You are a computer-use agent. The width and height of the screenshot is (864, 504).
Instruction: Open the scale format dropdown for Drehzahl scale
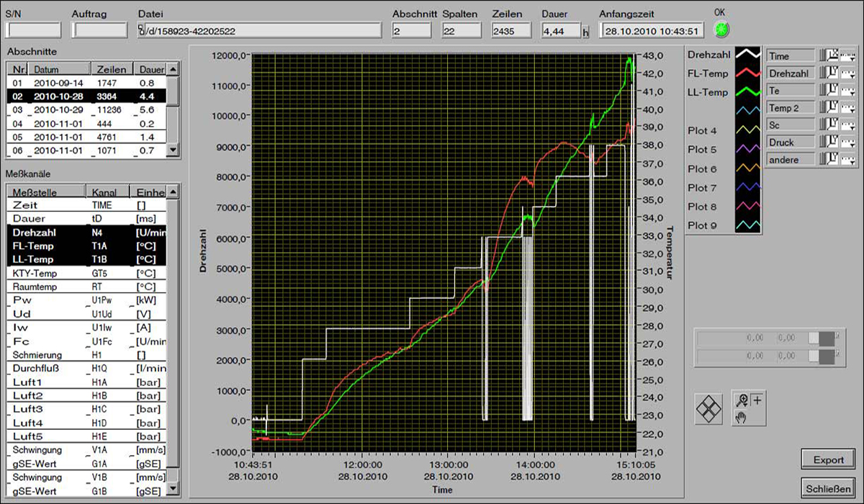pos(847,73)
